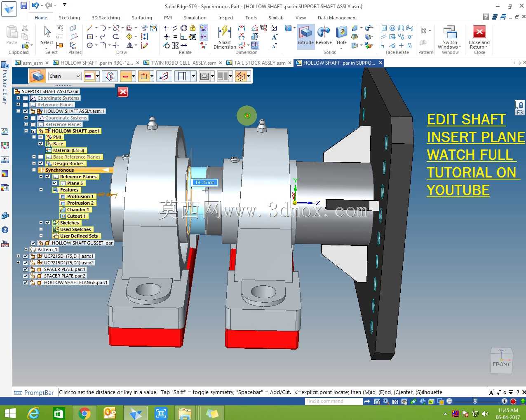Switch to TAIL STOCK ASSLY.asm document tab

coord(260,63)
